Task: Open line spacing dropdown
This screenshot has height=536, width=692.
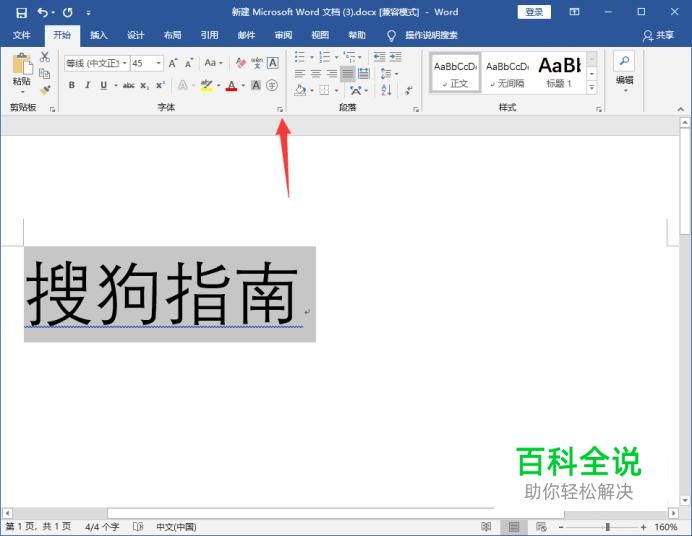Action: point(389,74)
